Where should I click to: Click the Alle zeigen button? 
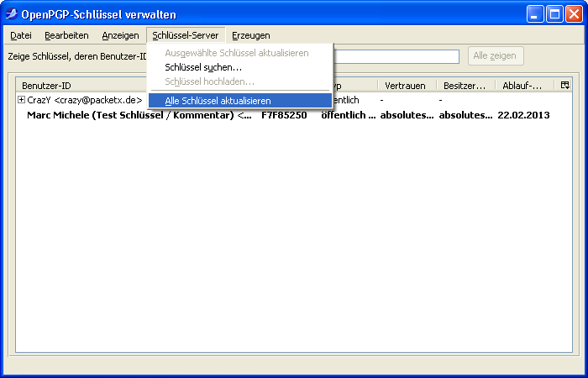[x=495, y=56]
